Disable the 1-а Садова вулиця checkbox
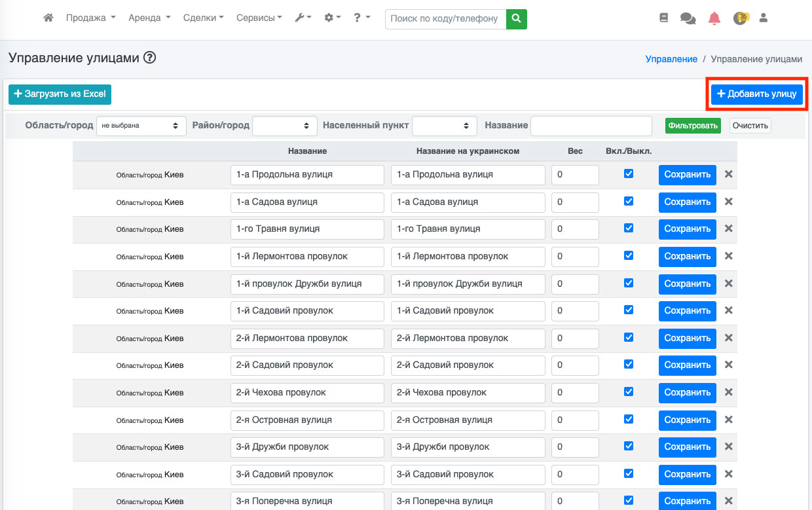The width and height of the screenshot is (812, 510). pos(629,201)
